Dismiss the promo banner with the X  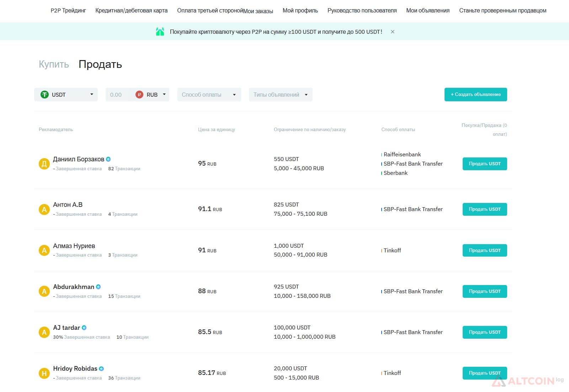393,32
